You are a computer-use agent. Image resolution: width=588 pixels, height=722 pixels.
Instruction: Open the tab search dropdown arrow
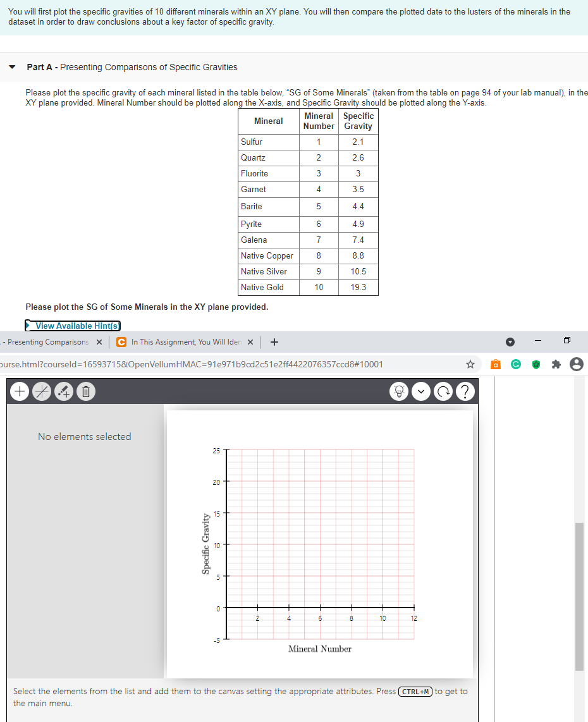tap(510, 342)
